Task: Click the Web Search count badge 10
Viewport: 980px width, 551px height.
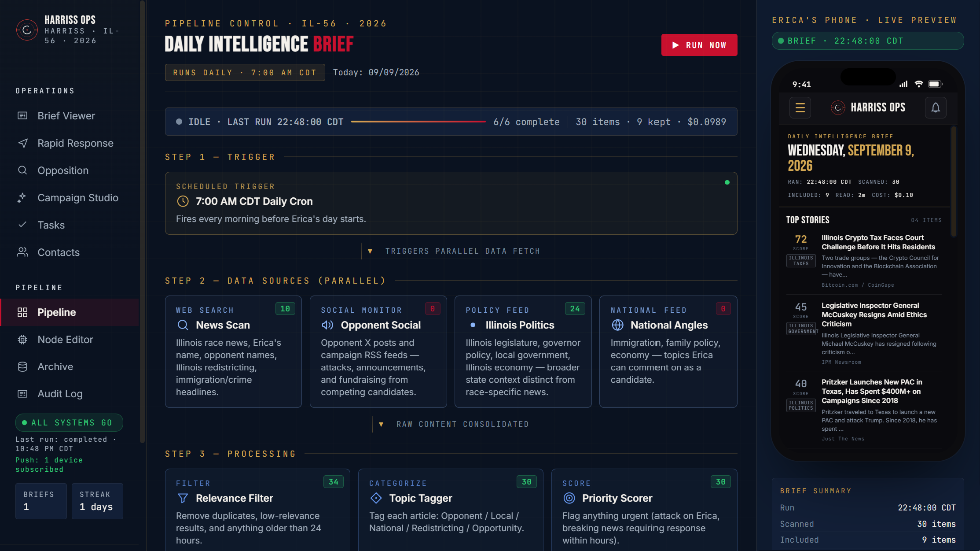Action: coord(285,309)
